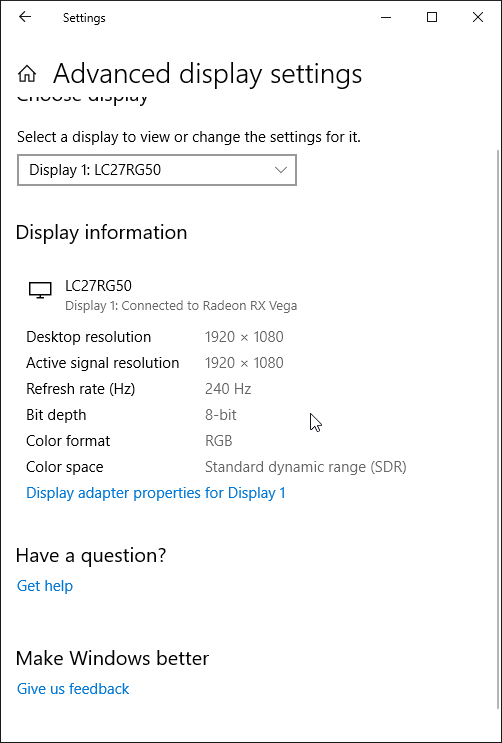Select the 8-bit bit depth value
The height and width of the screenshot is (743, 502).
pos(220,415)
